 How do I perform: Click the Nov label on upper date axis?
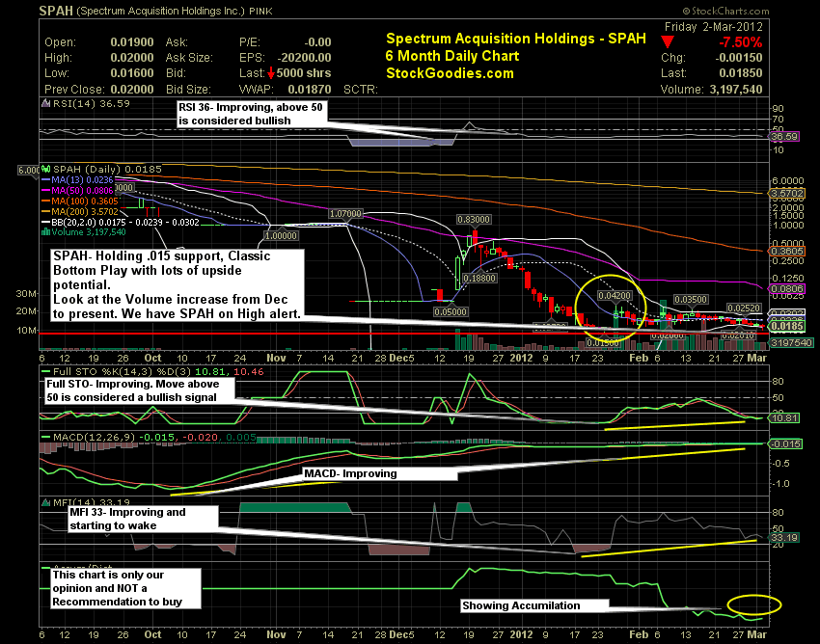[276, 358]
